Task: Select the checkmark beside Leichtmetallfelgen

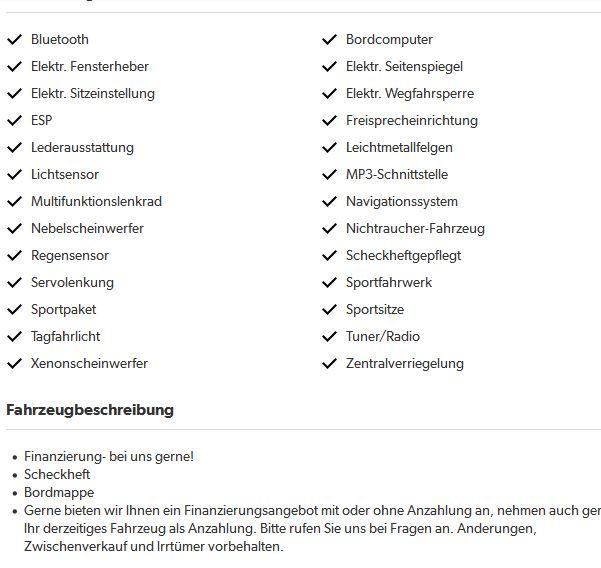Action: [x=329, y=148]
